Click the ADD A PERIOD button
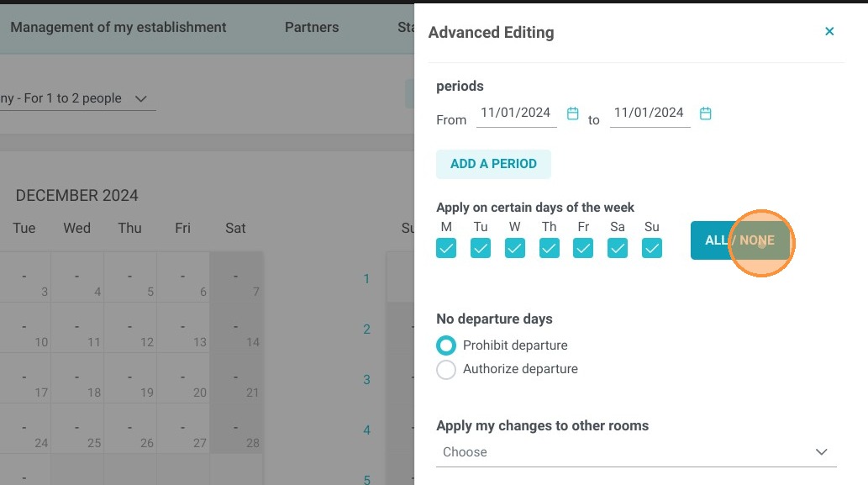Screen dimensions: 868x485 (493, 164)
